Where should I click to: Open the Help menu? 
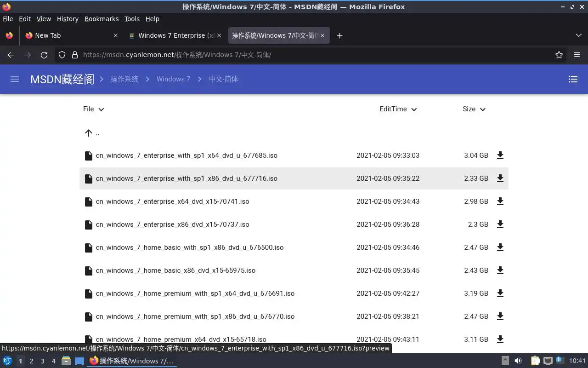tap(152, 19)
